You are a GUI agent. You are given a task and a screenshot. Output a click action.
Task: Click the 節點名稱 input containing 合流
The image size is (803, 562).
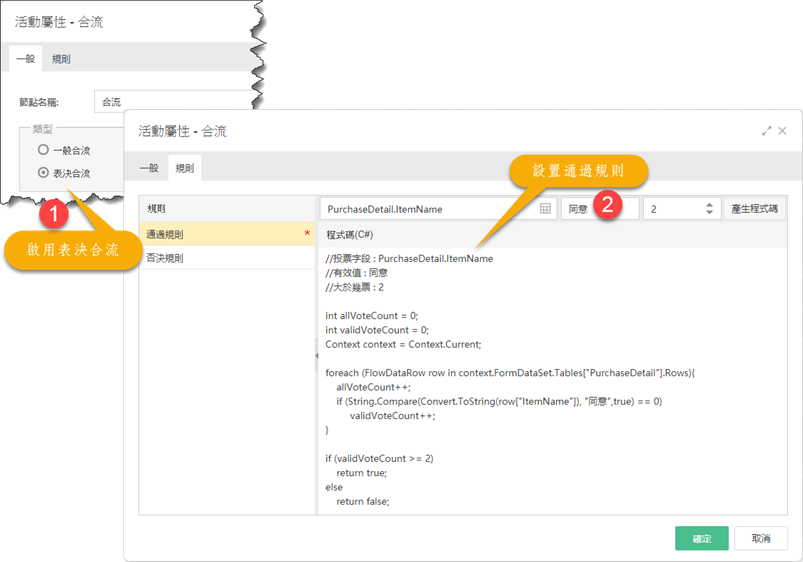tap(174, 101)
